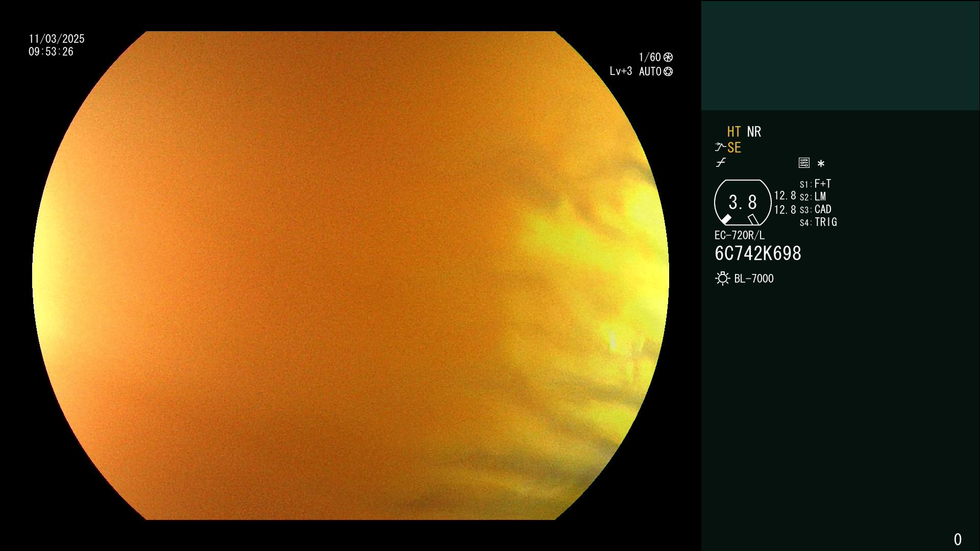This screenshot has width=980, height=551.
Task: Click the structure enhancement curve icon left of SE
Action: pos(720,147)
